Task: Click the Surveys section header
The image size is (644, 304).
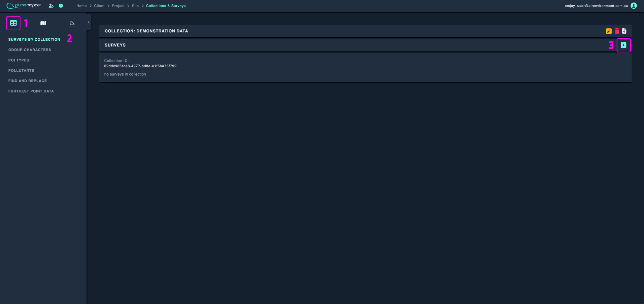Action: pos(365,45)
